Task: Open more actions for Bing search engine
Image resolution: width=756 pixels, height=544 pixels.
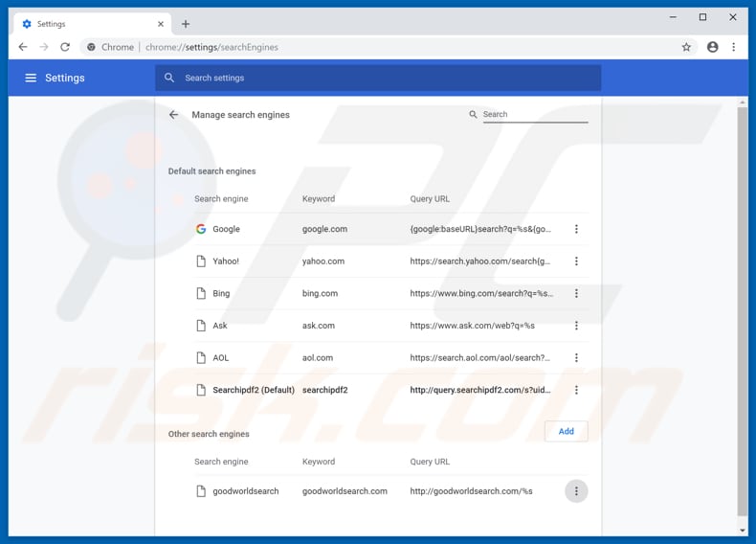Action: (x=576, y=293)
